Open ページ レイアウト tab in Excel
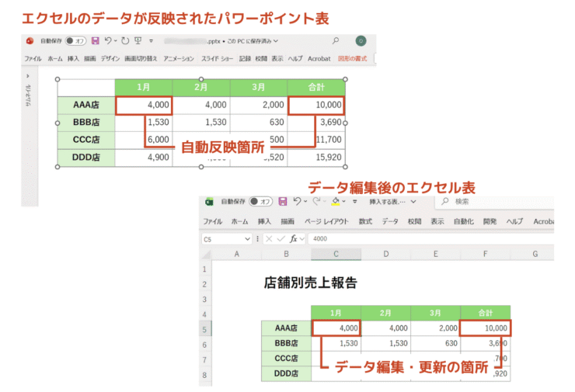The image size is (575, 392). 326,222
